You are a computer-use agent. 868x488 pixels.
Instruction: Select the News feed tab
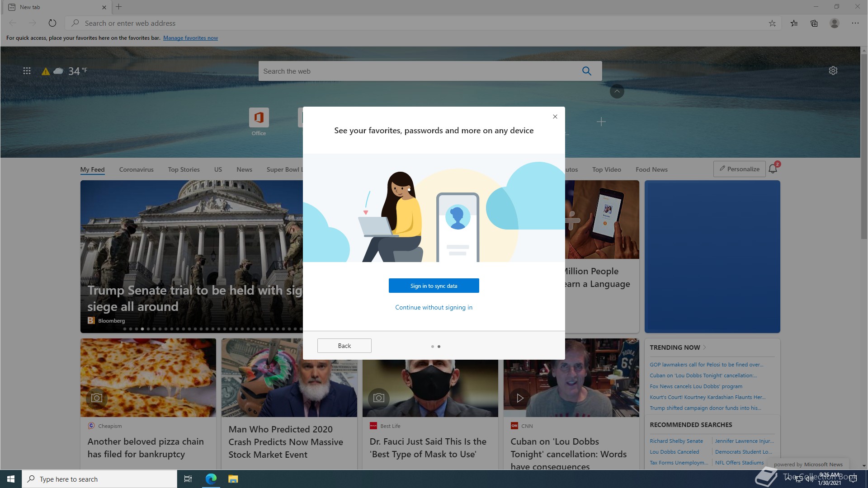pyautogui.click(x=244, y=169)
